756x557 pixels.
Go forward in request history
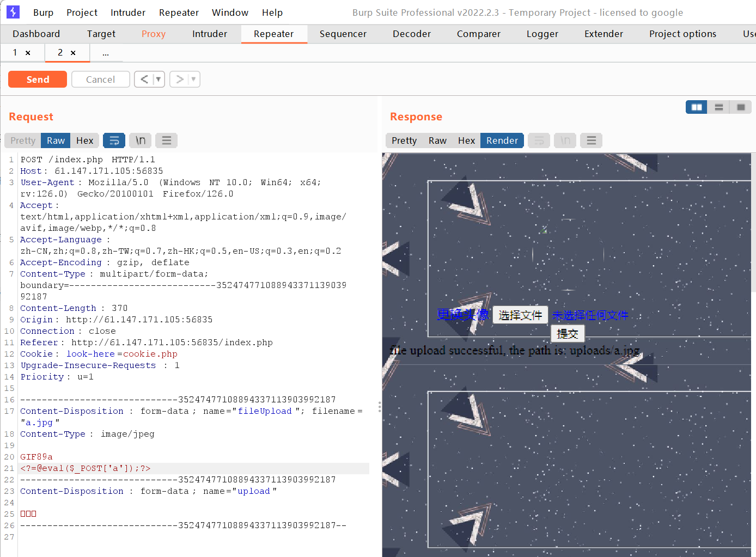point(179,79)
